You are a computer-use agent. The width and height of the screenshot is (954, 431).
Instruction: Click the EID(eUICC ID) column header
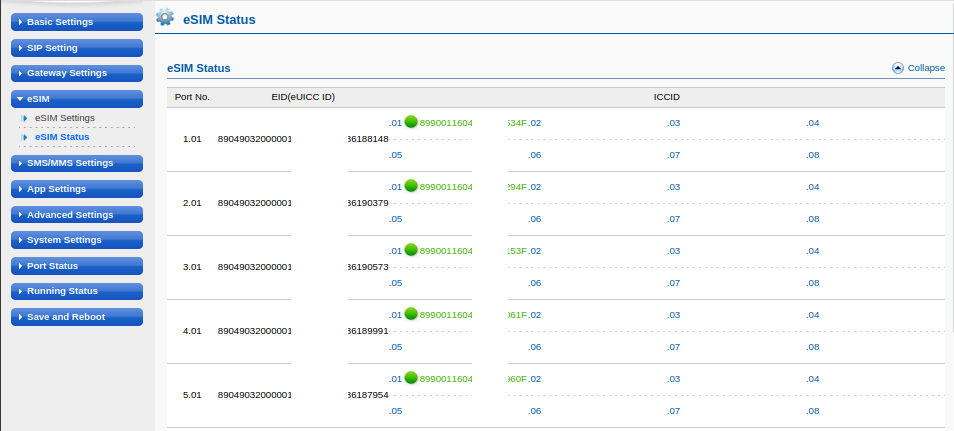tap(303, 97)
